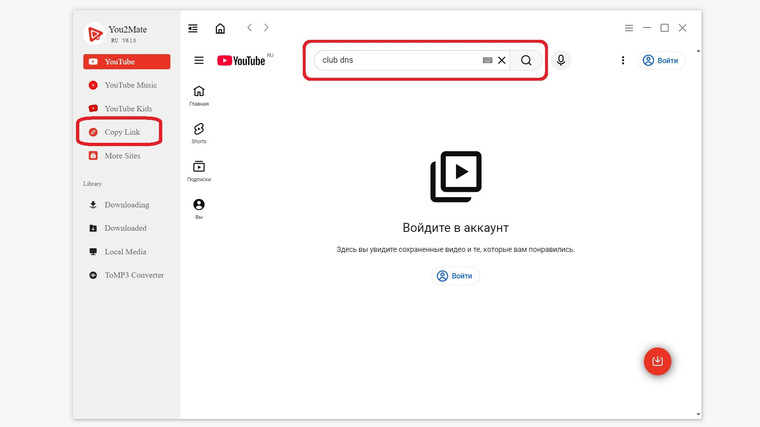Click the More Sites icon
Image resolution: width=760 pixels, height=427 pixels.
pyautogui.click(x=93, y=156)
